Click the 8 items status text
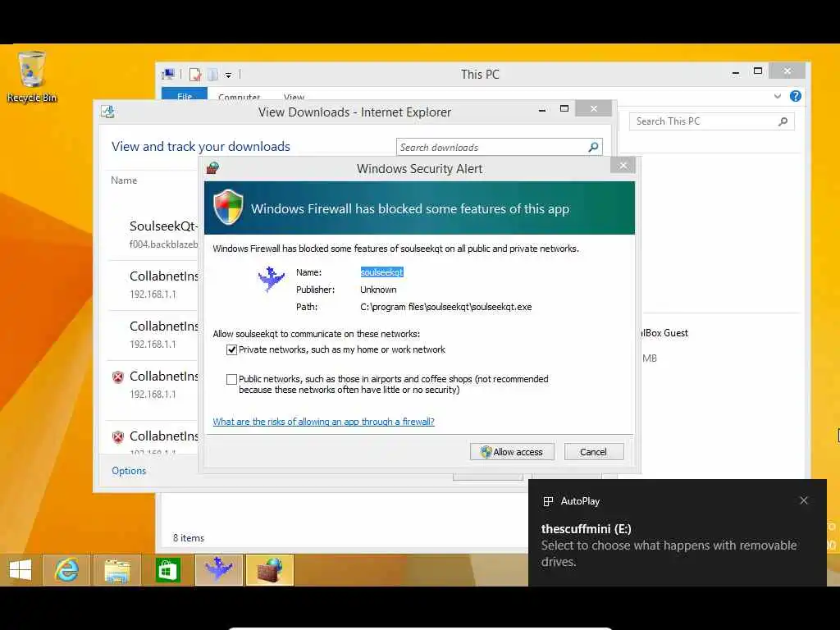840x630 pixels. tap(189, 538)
